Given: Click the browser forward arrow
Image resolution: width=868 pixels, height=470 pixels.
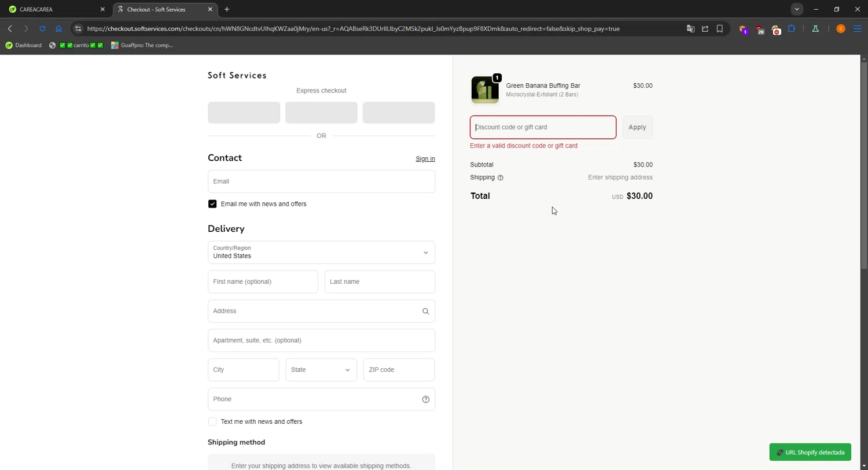Looking at the screenshot, I should (x=26, y=28).
